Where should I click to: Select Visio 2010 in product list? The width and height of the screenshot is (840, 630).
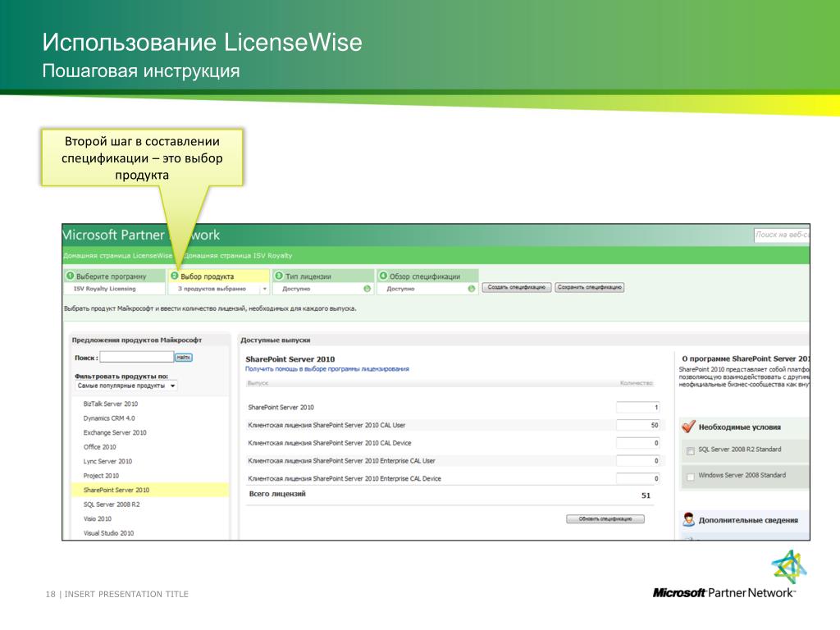click(x=98, y=519)
